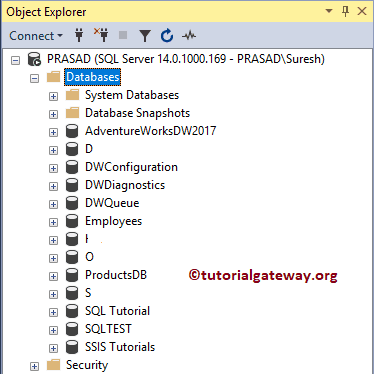This screenshot has height=374, width=374.
Task: Click the SSIS Tutorials database icon
Action: (72, 347)
